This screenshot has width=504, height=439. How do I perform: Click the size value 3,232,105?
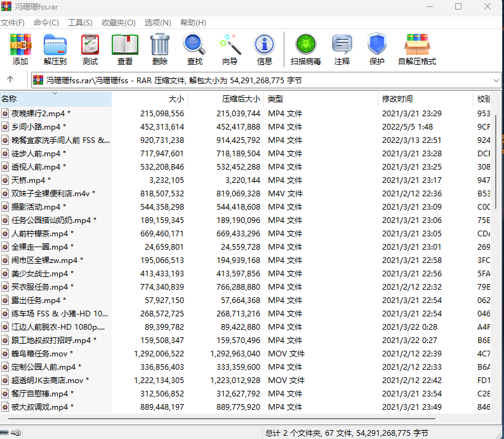pos(166,180)
